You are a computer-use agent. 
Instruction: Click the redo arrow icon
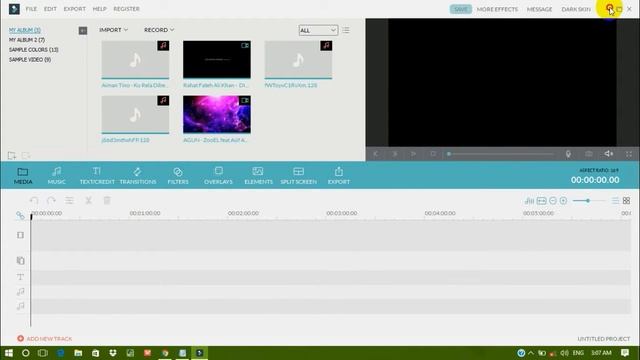click(x=51, y=200)
